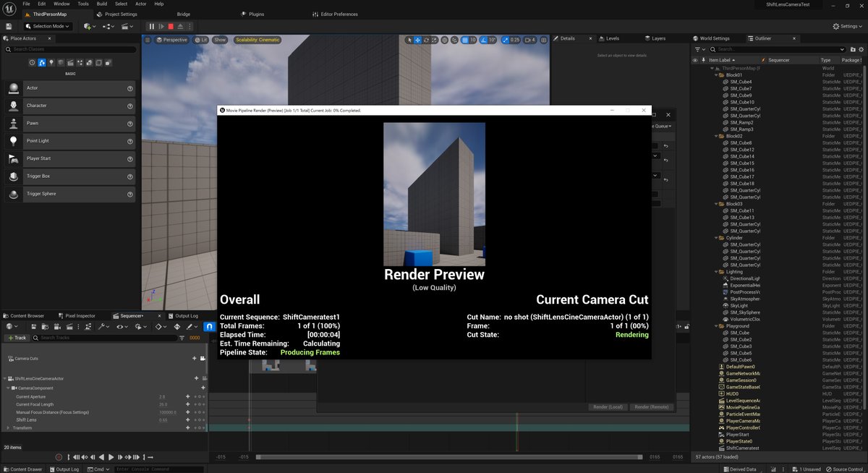The width and height of the screenshot is (868, 473).
Task: Click the Sequencer time range scrollbar
Action: click(x=448, y=457)
